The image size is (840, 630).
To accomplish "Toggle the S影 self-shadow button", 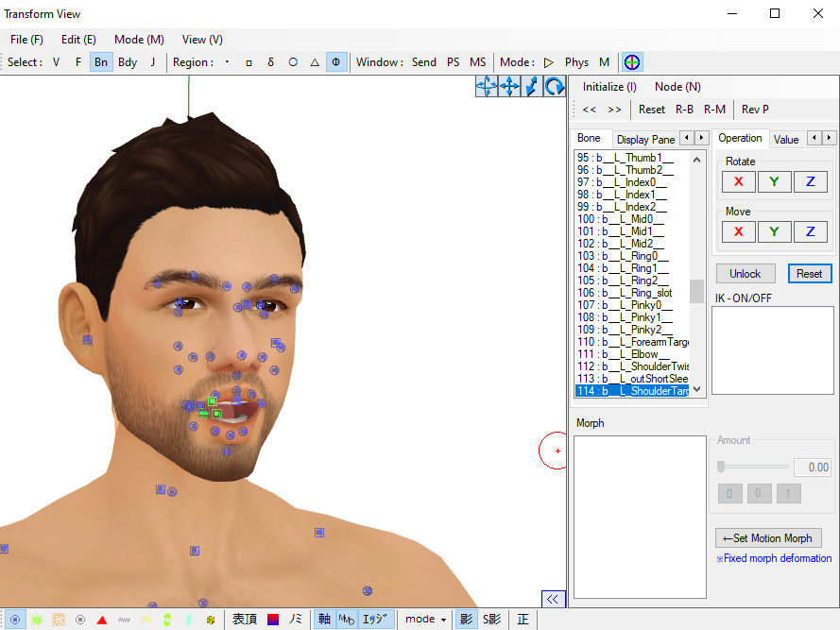I will 491,620.
